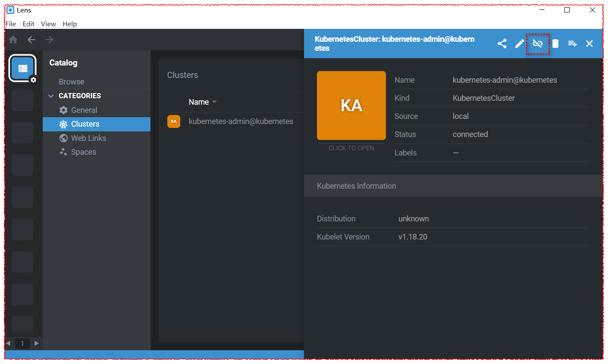Click the pencil edit icon
Viewport: 608px width, 364px height.
(x=520, y=44)
